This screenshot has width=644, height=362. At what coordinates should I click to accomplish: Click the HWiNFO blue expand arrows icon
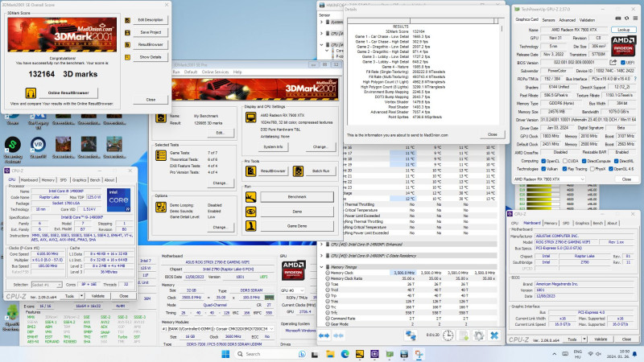(324, 335)
